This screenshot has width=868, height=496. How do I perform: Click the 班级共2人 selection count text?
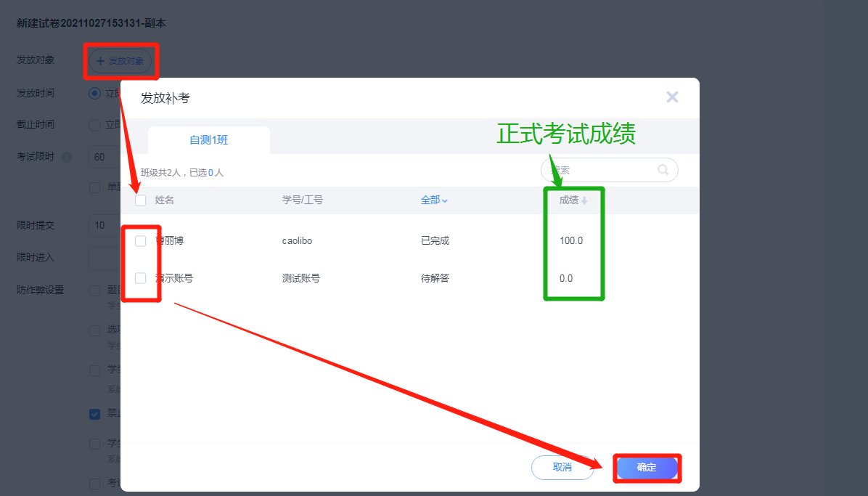(182, 173)
